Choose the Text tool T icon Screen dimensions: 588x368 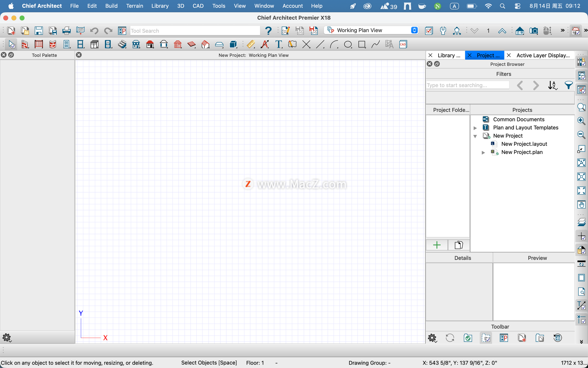(x=279, y=44)
